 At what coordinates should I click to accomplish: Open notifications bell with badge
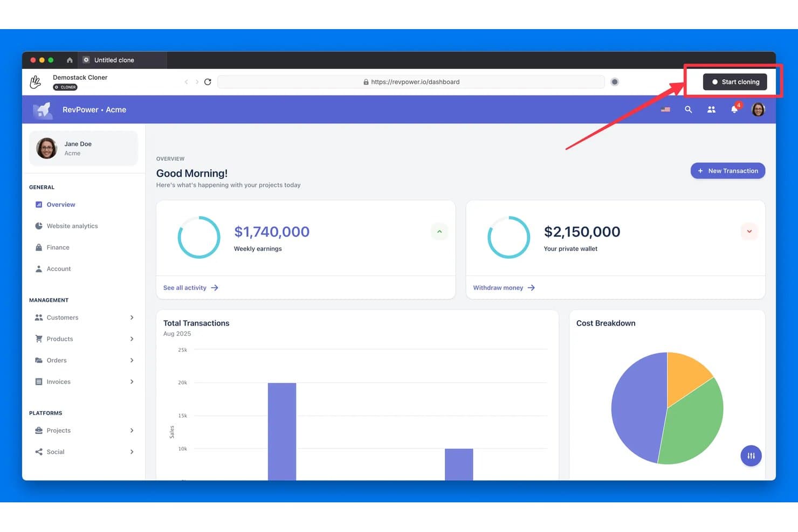734,109
